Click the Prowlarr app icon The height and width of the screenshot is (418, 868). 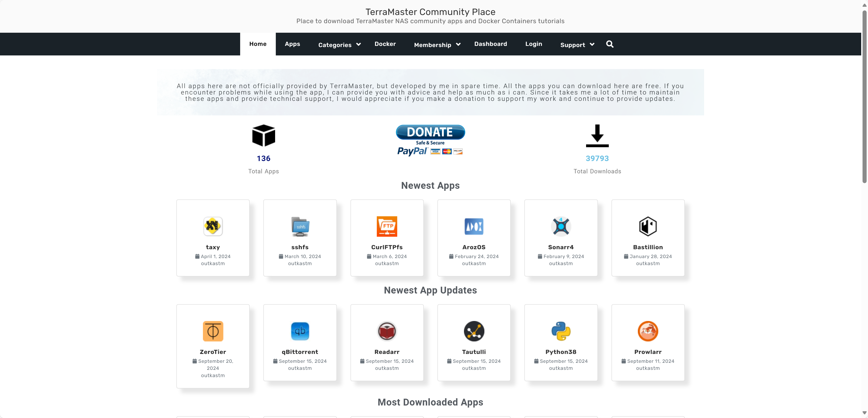point(648,331)
